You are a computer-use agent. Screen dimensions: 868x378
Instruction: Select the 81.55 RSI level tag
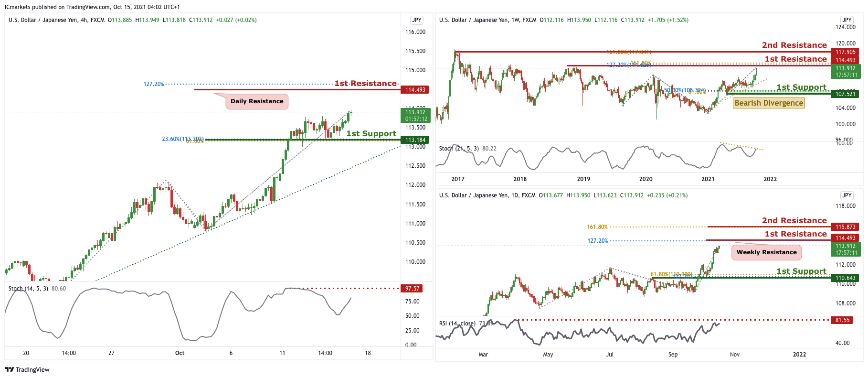click(843, 320)
